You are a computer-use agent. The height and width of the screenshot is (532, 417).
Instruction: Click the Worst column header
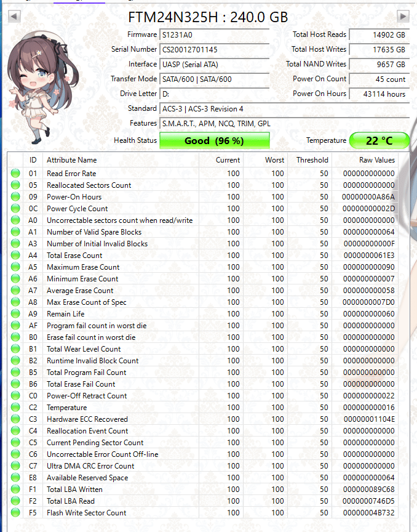[266, 160]
